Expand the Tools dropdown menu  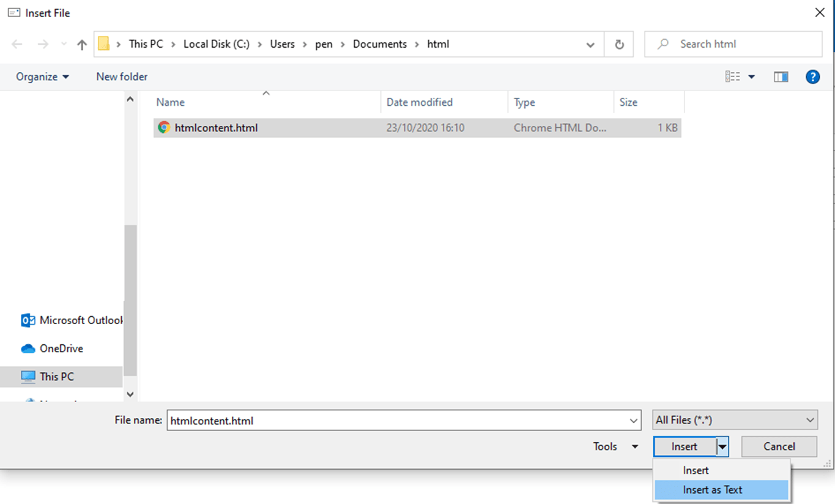[615, 447]
